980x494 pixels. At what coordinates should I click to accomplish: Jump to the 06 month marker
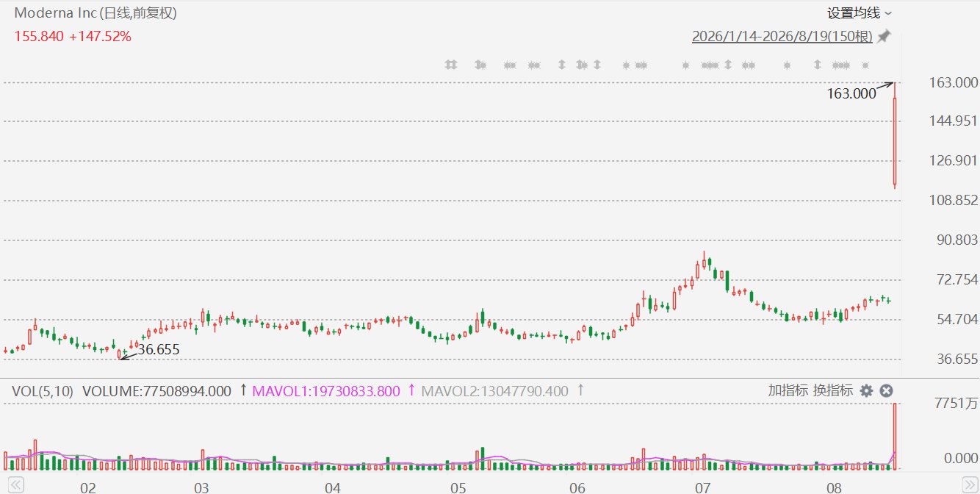(x=577, y=487)
